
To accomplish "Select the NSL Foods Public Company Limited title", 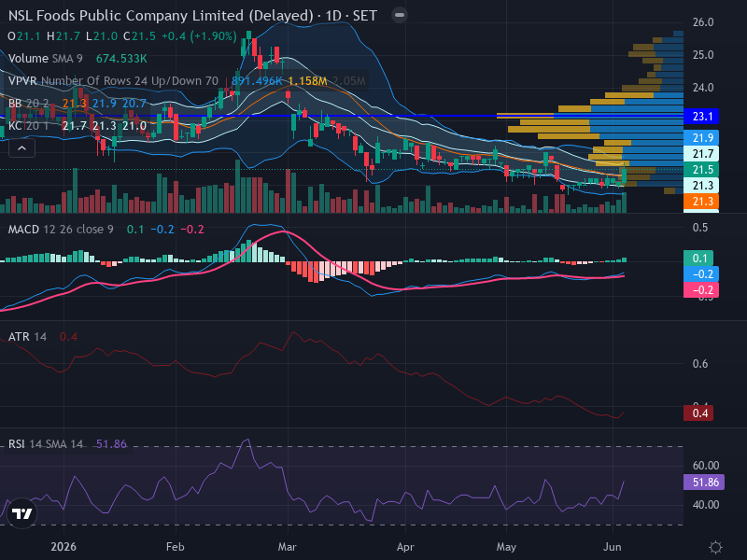I will [161, 16].
